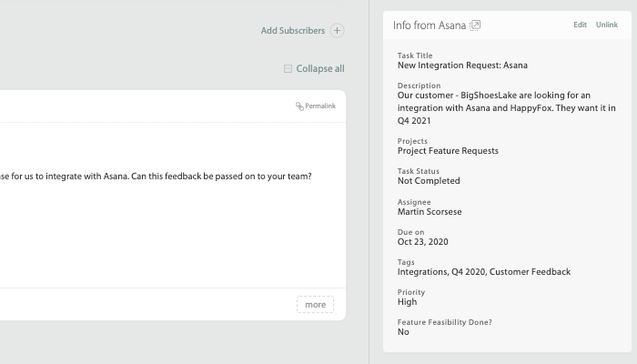
Task: Click the Collapse all minus box icon
Action: coord(288,68)
